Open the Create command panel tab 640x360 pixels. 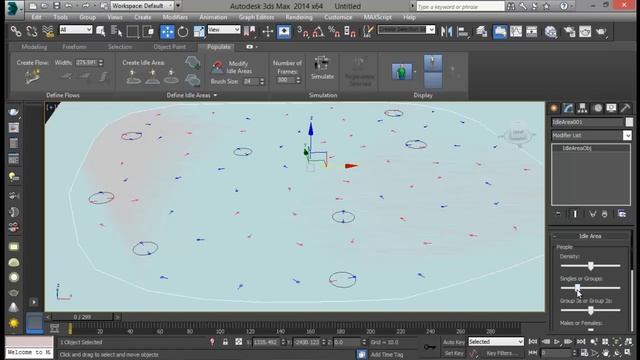coord(554,108)
